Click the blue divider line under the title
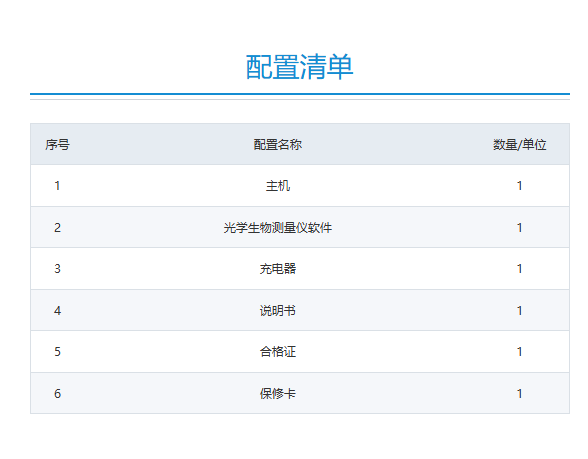The image size is (588, 459). (x=300, y=94)
